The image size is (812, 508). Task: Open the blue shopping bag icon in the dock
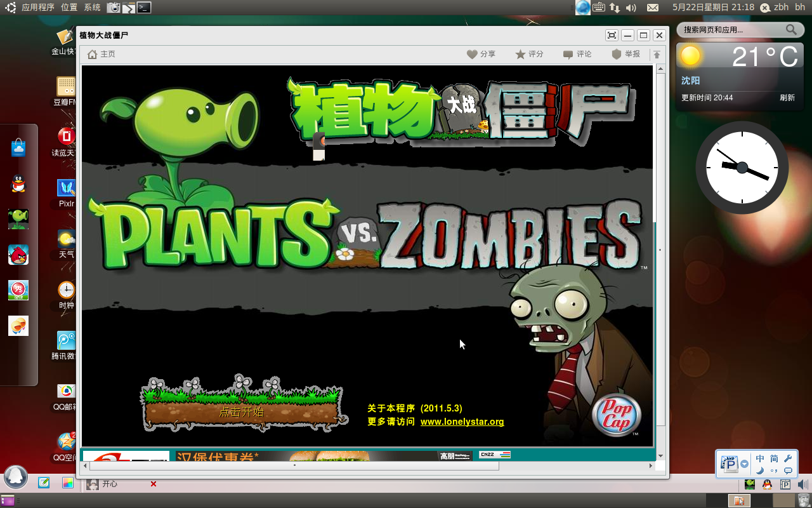18,149
